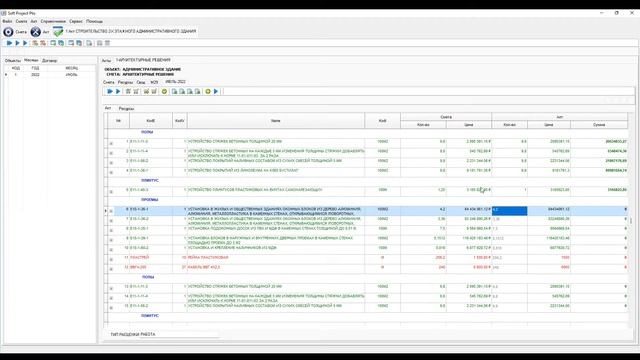The height and width of the screenshot is (360, 640).
Task: Expand row 13 in the second ПОЛЫ group
Action: tap(111, 288)
